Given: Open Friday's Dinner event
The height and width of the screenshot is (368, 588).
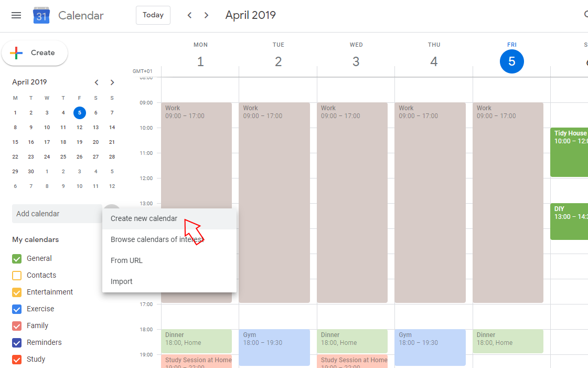Looking at the screenshot, I should (508, 341).
